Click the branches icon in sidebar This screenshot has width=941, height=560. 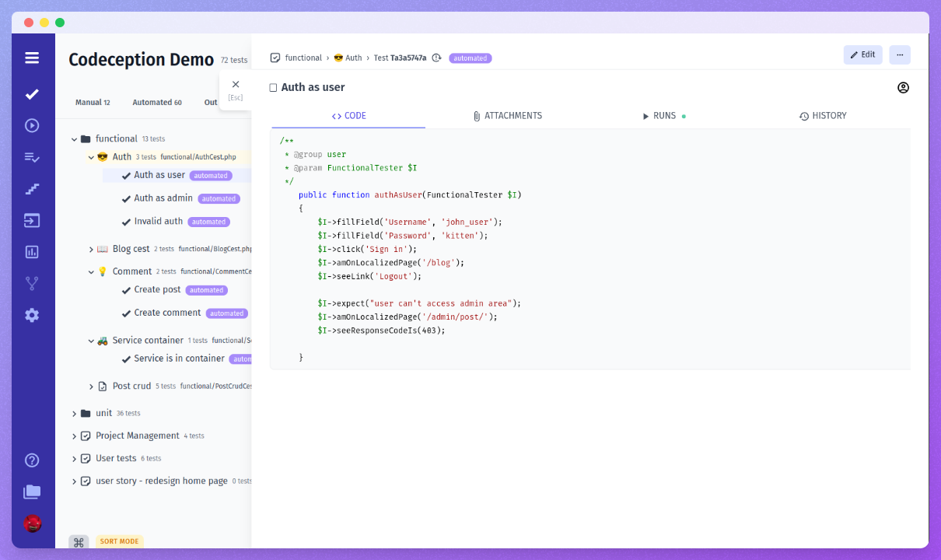click(32, 283)
